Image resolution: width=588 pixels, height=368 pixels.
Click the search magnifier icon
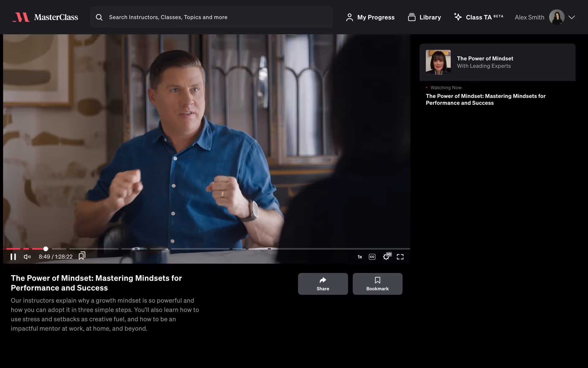click(x=99, y=17)
